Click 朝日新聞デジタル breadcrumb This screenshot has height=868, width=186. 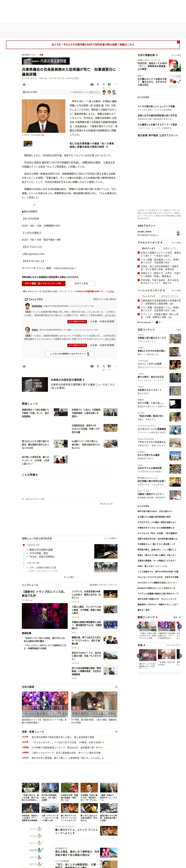tap(29, 55)
